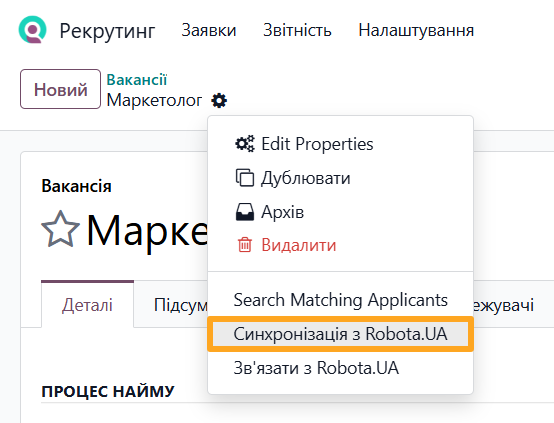Click the Edit Properties gears icon

(244, 144)
